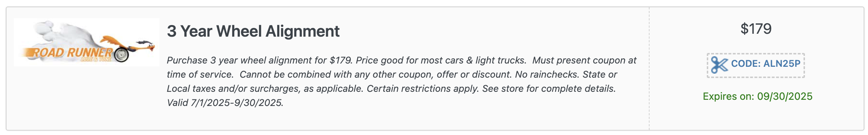Click the Road Runner logo image
The width and height of the screenshot is (868, 135).
(87, 42)
